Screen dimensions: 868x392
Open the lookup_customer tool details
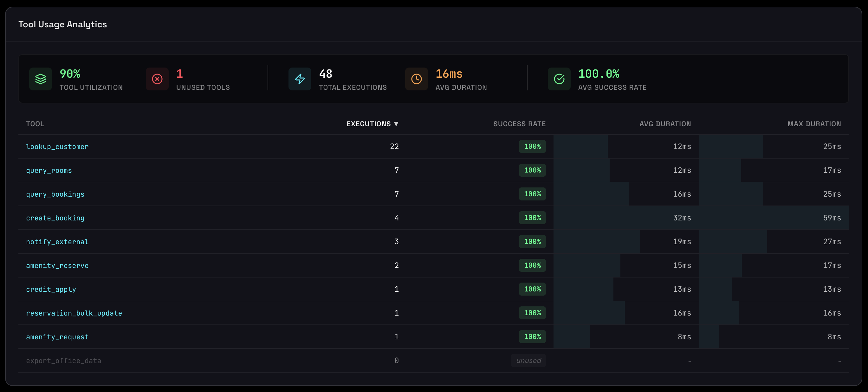tap(57, 147)
